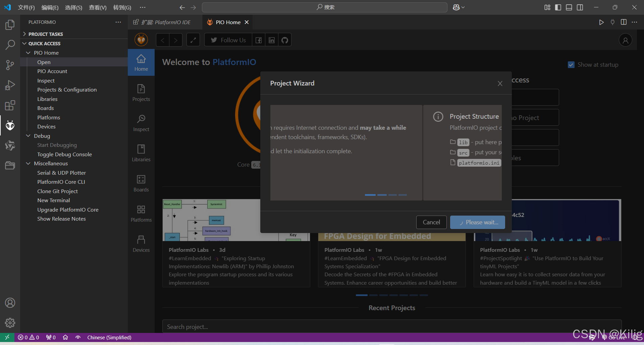
Task: Collapse the Debug tree node
Action: pos(28,136)
